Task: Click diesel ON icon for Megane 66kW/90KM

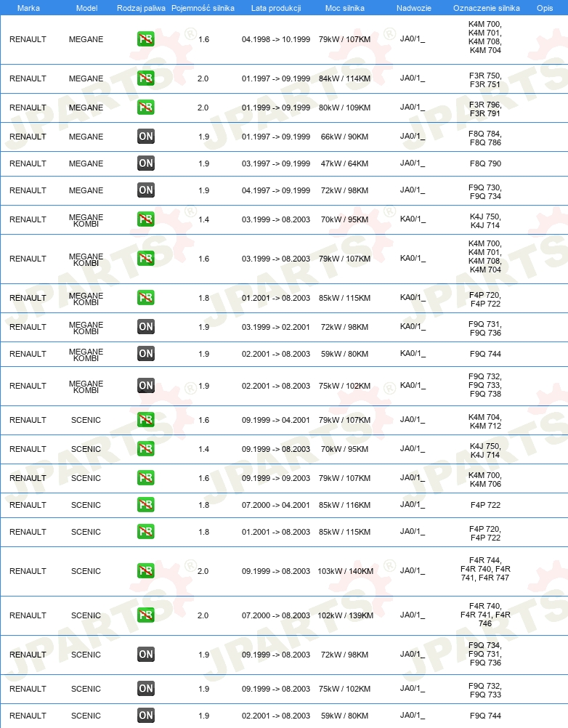Action: pos(146,136)
